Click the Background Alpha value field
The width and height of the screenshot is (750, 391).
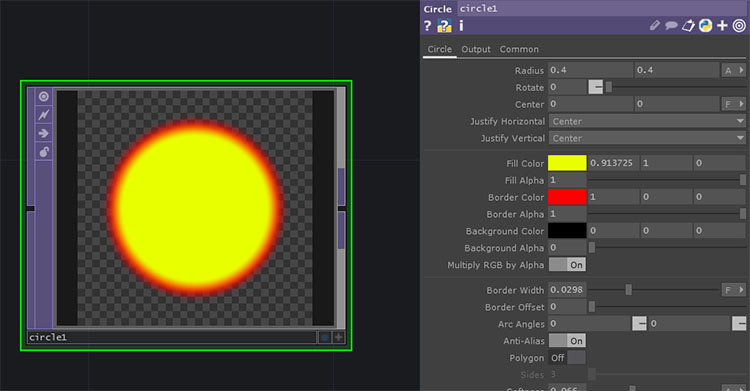(567, 247)
